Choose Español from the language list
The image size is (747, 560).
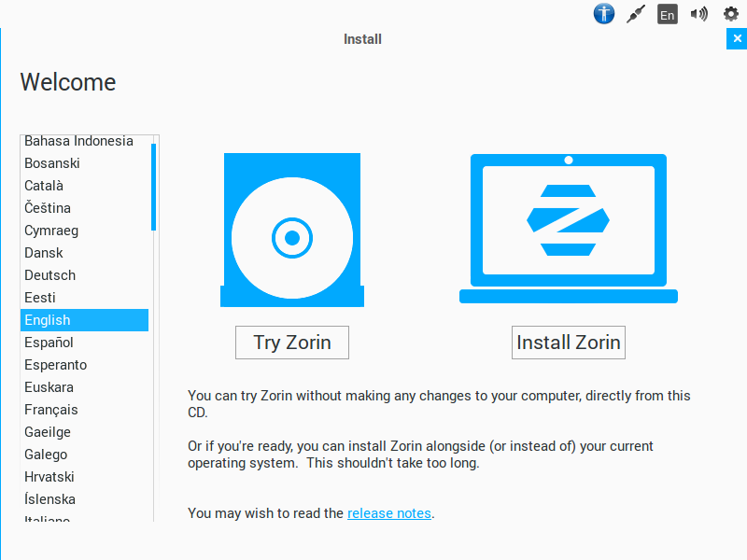[49, 343]
